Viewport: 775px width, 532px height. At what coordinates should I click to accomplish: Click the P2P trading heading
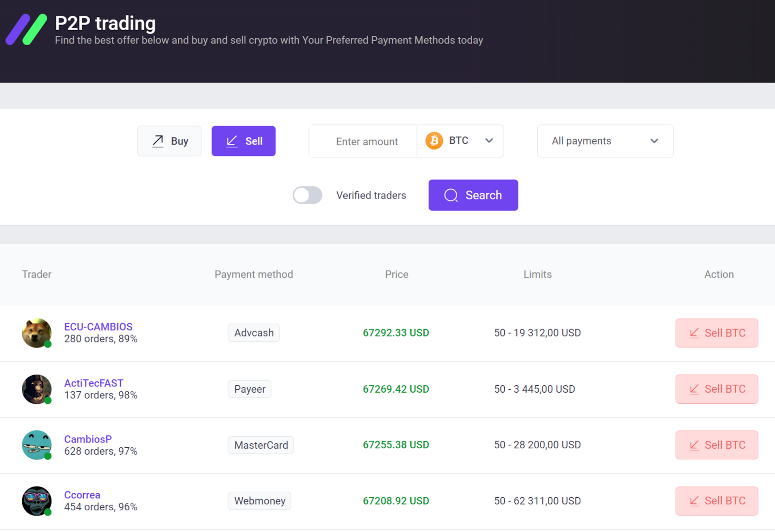(x=105, y=23)
